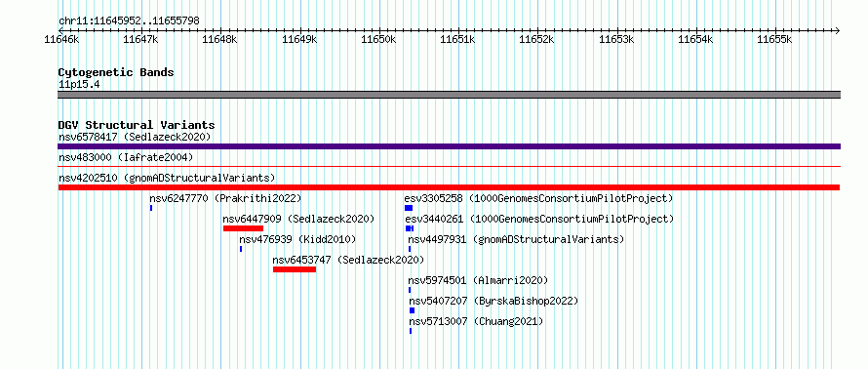Click the nsv483000 (Iafrate2004) label
This screenshot has width=868, height=369.
pos(126,158)
